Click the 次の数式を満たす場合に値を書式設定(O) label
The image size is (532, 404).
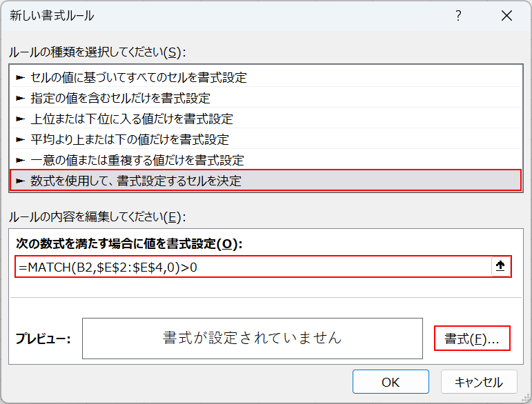129,243
